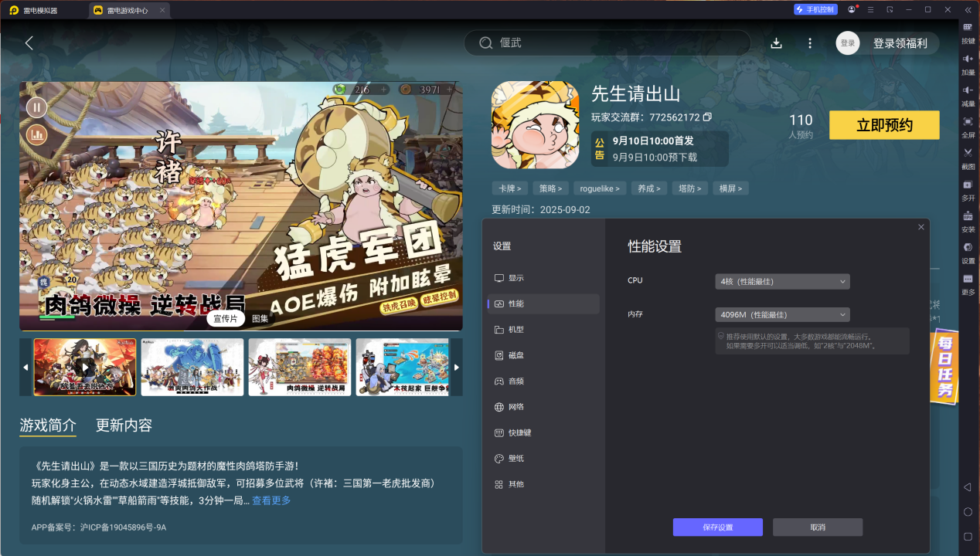This screenshot has width=980, height=556.
Task: Open the 内存 memory dropdown
Action: tap(783, 315)
